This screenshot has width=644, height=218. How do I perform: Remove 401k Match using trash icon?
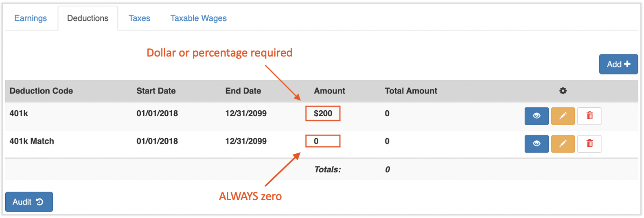coord(589,144)
